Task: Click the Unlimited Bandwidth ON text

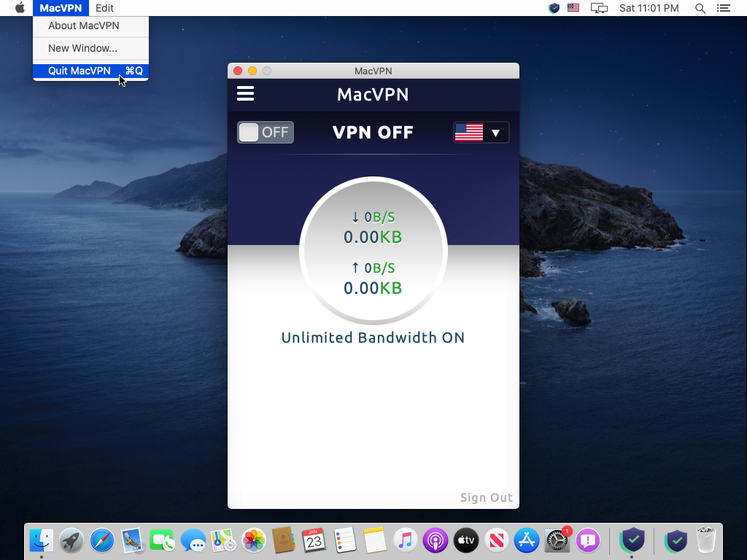Action: (x=373, y=338)
